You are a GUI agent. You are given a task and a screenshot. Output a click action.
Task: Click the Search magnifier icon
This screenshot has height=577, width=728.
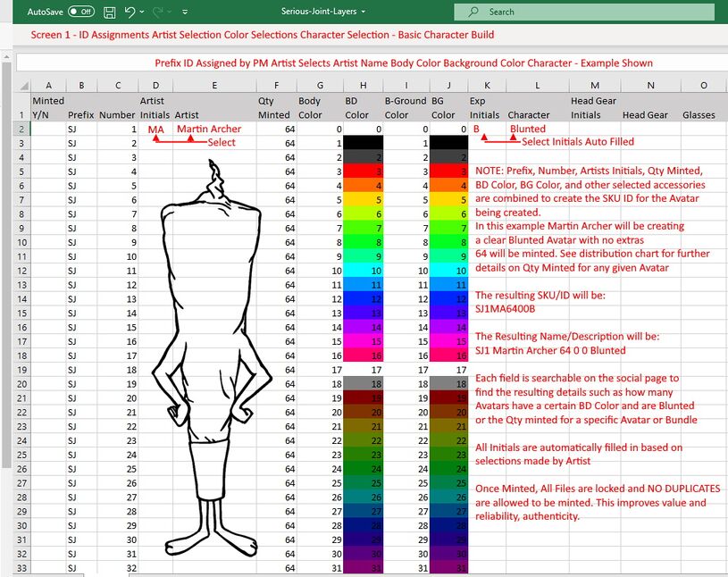pyautogui.click(x=473, y=12)
